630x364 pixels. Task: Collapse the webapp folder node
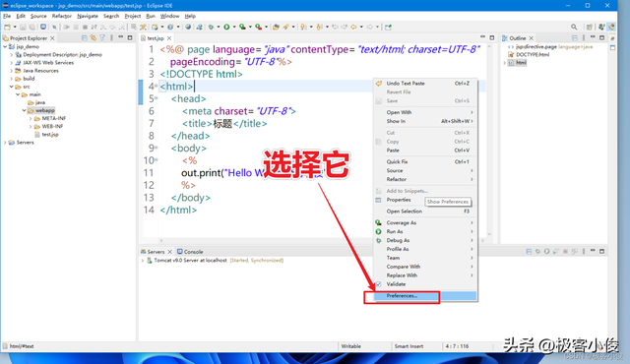coord(24,110)
